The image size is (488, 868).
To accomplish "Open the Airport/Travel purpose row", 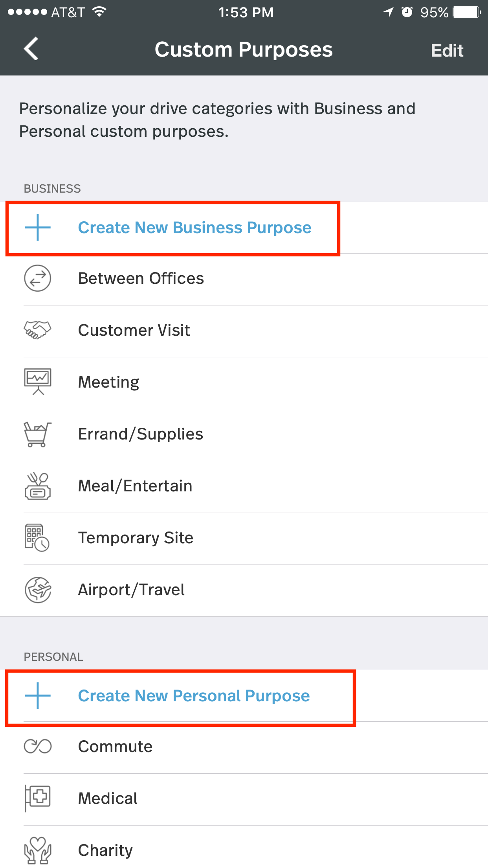I will coord(244,590).
